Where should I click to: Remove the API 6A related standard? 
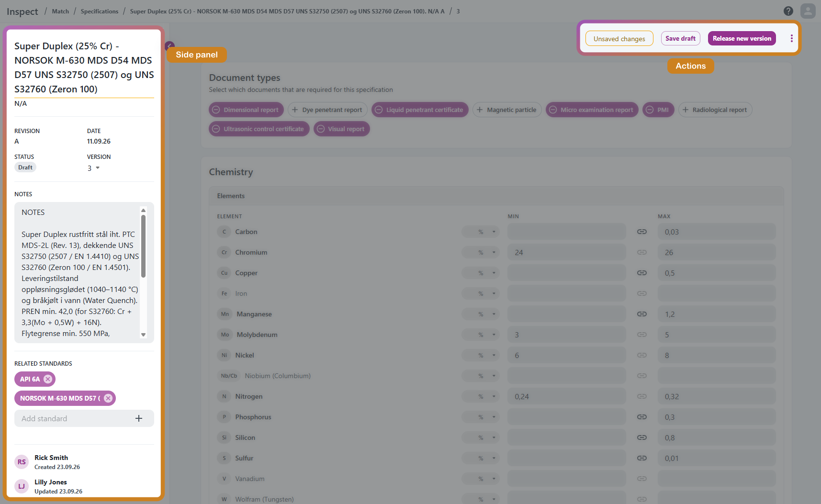click(48, 379)
